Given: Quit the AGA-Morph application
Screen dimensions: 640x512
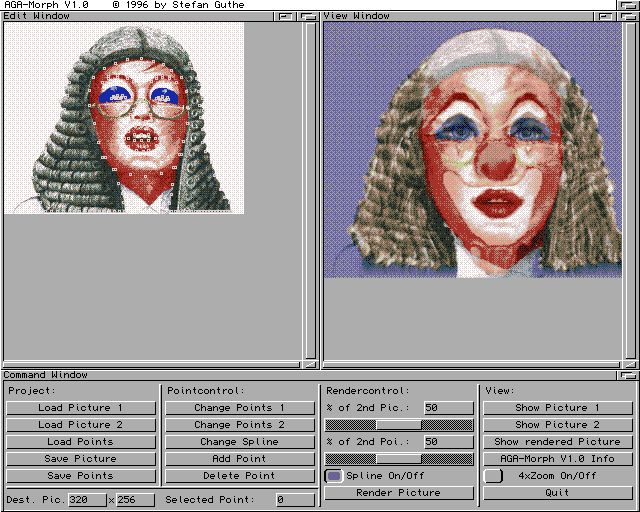Looking at the screenshot, I should point(558,493).
